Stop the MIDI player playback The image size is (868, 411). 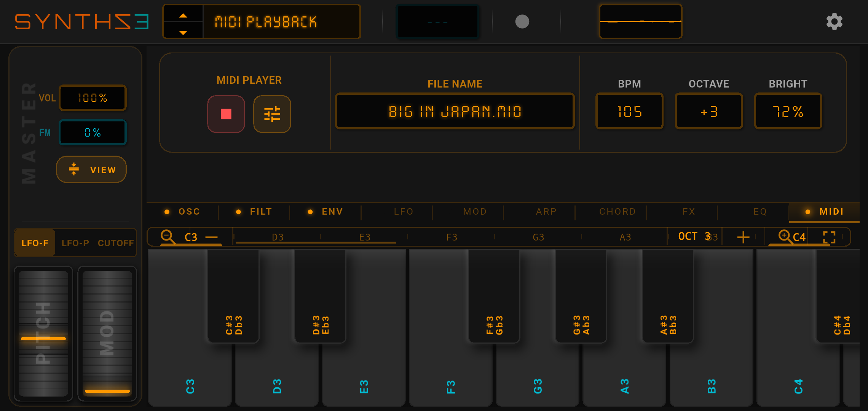[226, 114]
